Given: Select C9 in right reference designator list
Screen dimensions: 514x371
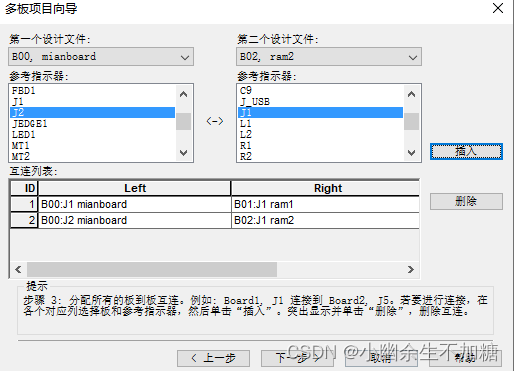Looking at the screenshot, I should click(320, 90).
